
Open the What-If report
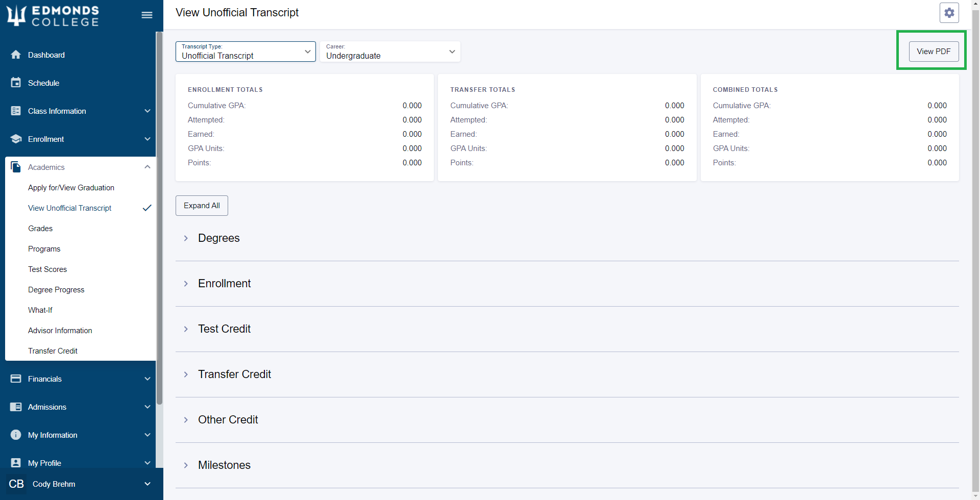click(40, 310)
